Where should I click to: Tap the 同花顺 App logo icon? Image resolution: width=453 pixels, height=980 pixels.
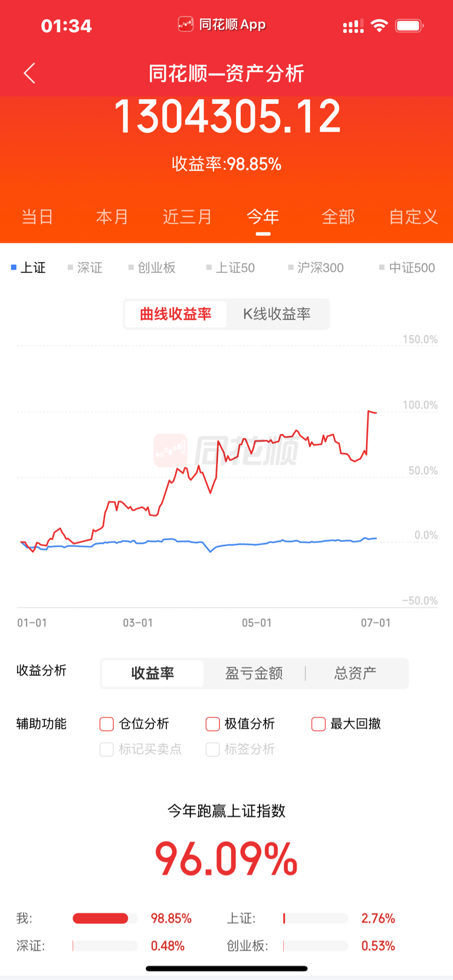pos(186,24)
